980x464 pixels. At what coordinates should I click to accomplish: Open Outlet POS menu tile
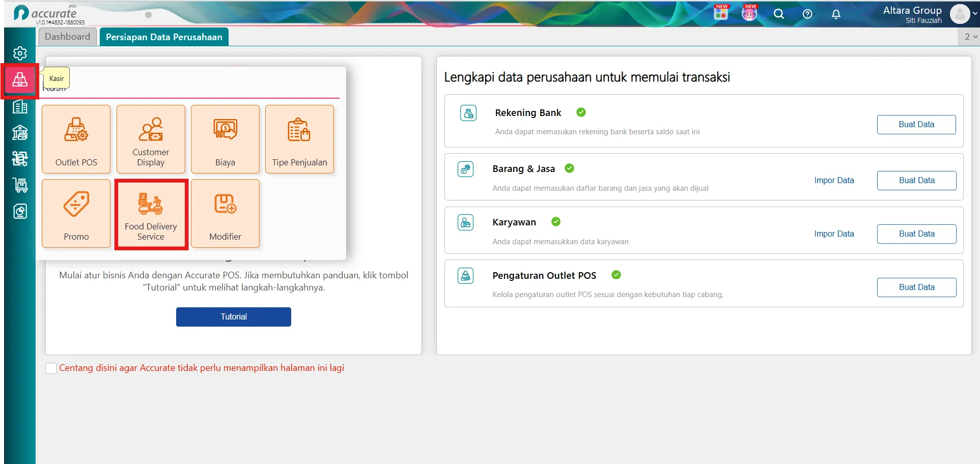click(76, 139)
